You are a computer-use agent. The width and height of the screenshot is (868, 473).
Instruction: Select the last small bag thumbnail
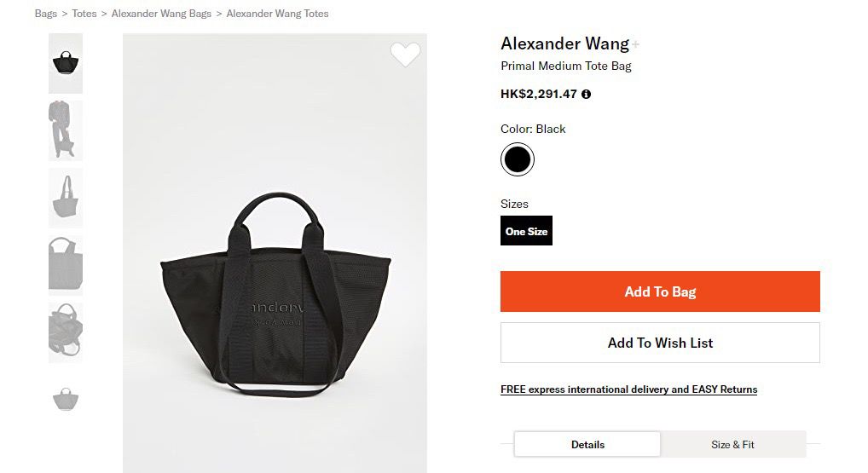coord(66,399)
